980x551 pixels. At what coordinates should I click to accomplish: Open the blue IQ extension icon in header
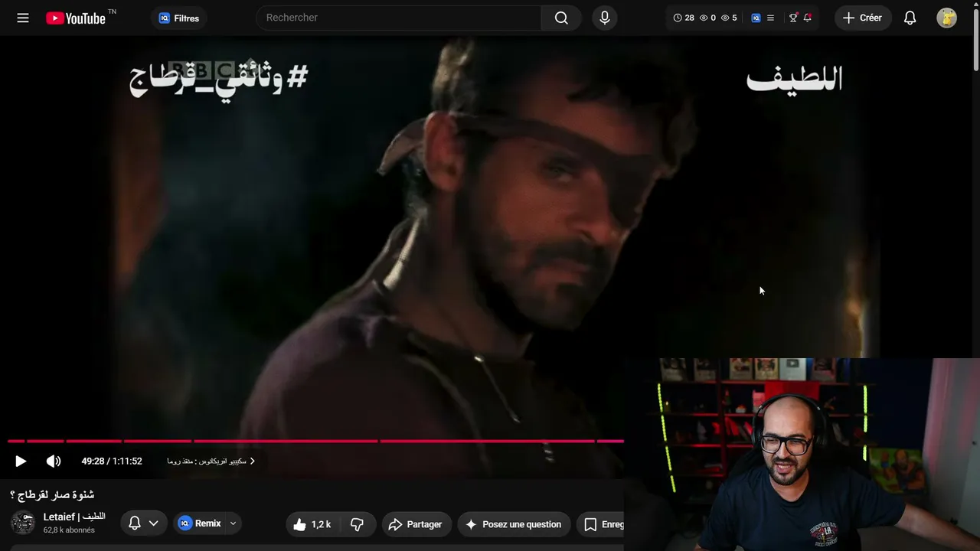point(756,18)
